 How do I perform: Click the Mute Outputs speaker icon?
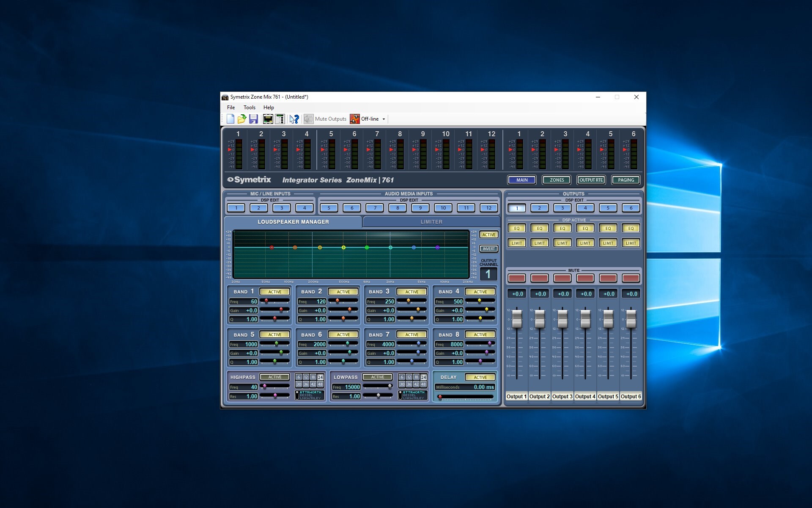308,119
